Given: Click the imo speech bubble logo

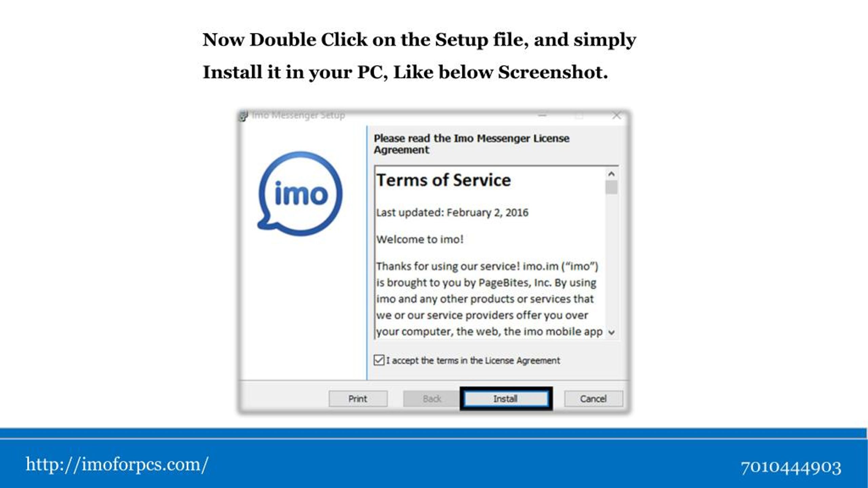Looking at the screenshot, I should coord(300,194).
